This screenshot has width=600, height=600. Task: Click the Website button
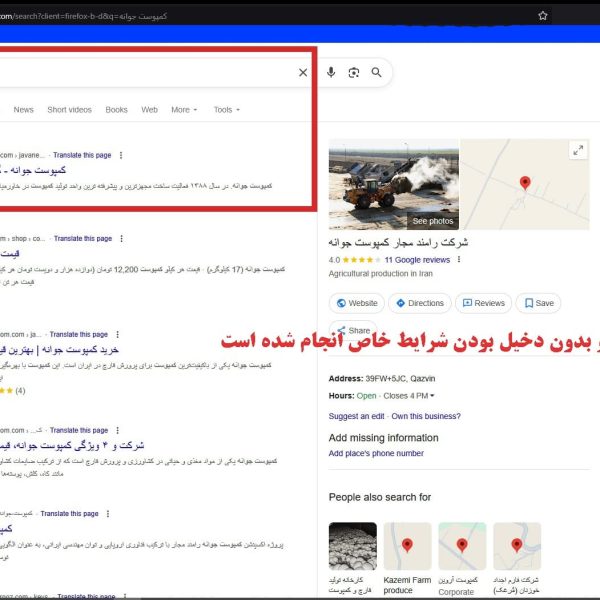point(357,303)
